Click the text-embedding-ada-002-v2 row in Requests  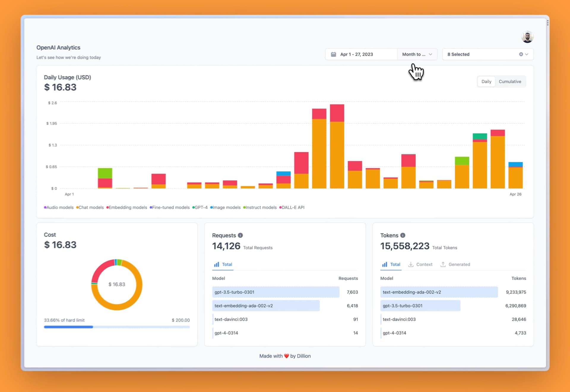click(x=285, y=306)
